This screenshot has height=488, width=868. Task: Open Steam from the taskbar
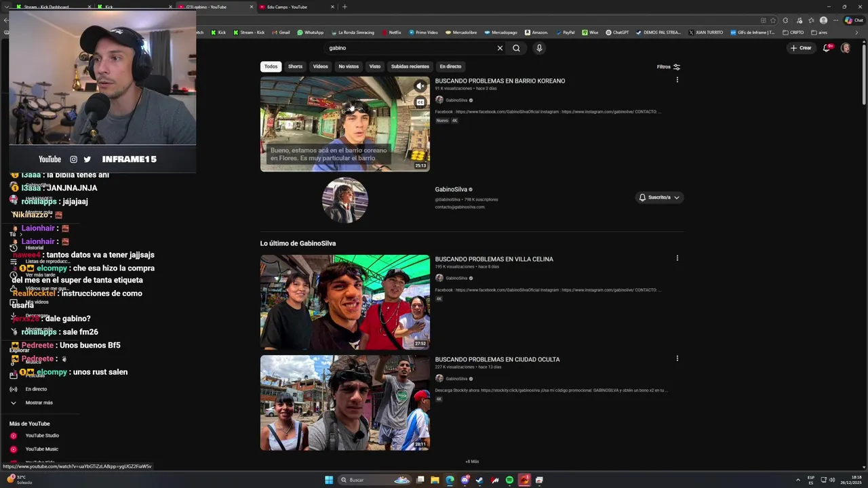479,480
